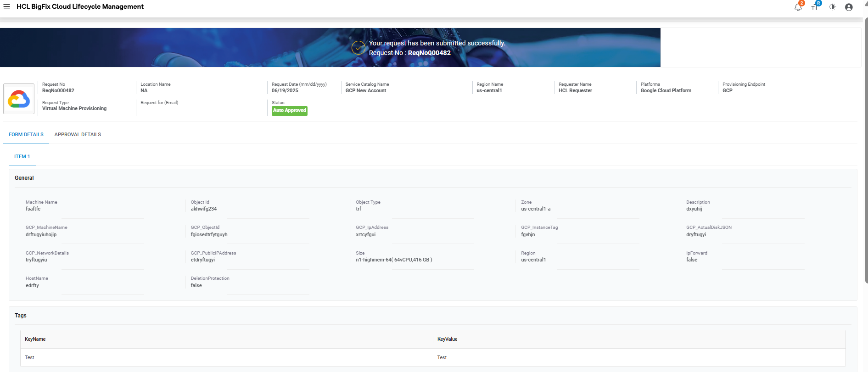The image size is (868, 372).
Task: Click the Request for (Email) label
Action: pos(159,103)
